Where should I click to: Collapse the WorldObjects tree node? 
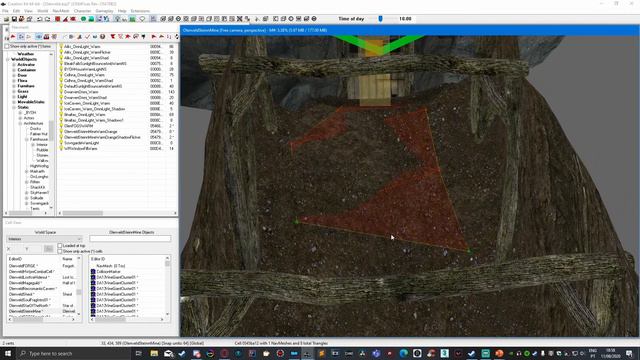pos(8,59)
